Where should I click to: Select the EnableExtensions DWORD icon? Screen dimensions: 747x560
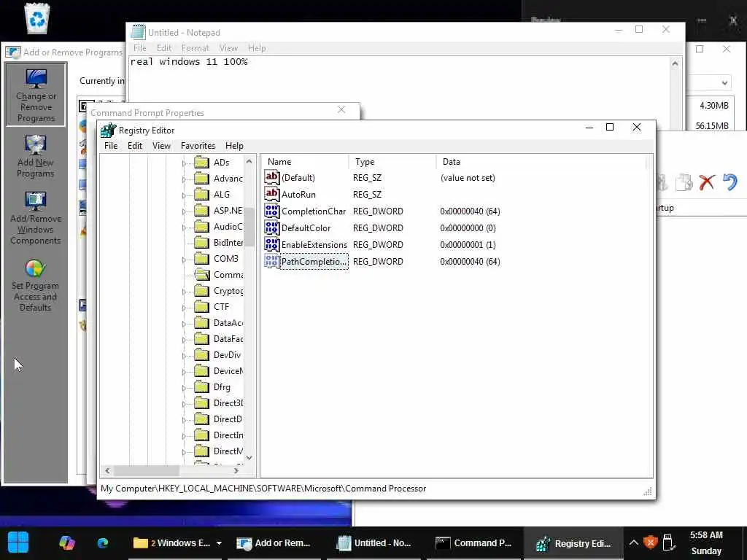coord(272,244)
